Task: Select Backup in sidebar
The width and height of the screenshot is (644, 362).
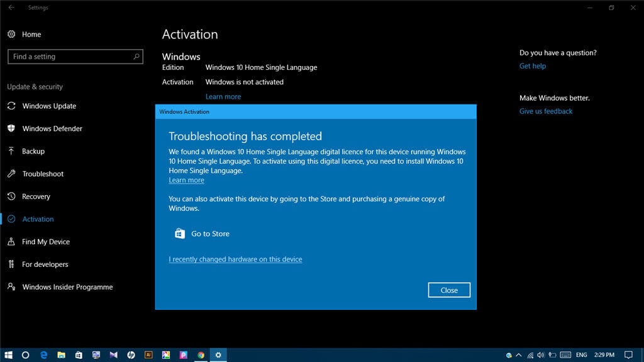Action: 33,151
